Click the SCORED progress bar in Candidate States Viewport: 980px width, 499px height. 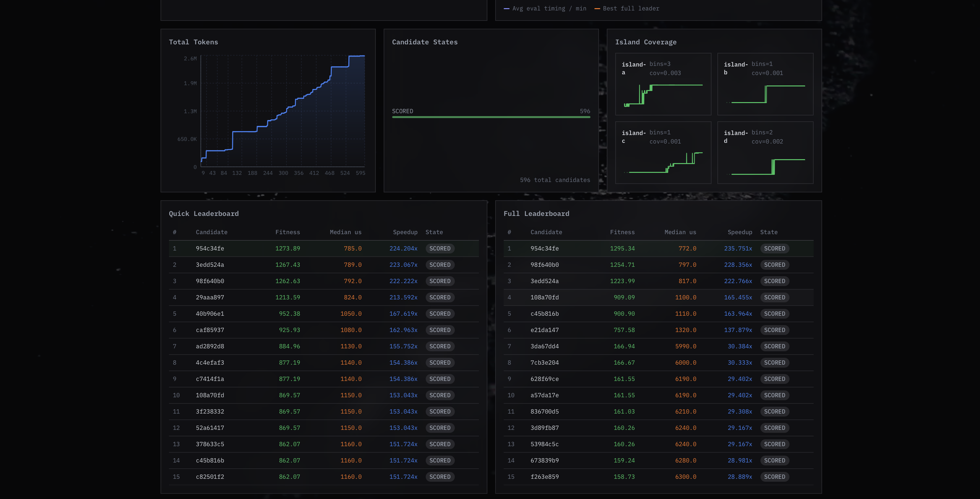[x=491, y=117]
